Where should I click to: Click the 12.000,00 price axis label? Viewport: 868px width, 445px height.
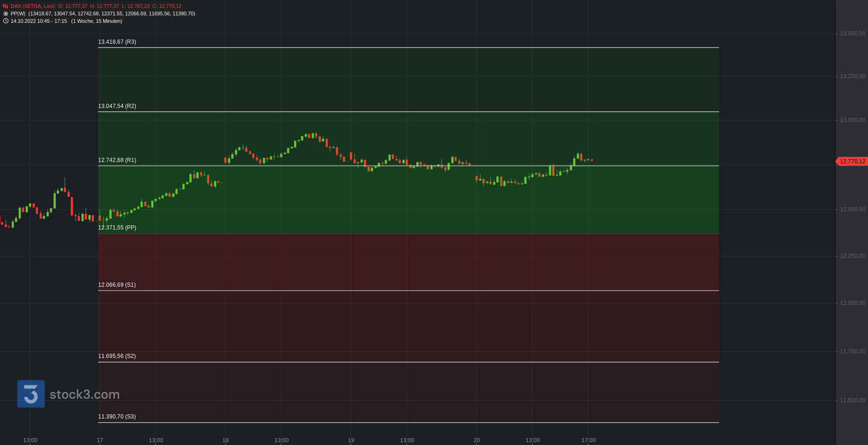pos(853,303)
